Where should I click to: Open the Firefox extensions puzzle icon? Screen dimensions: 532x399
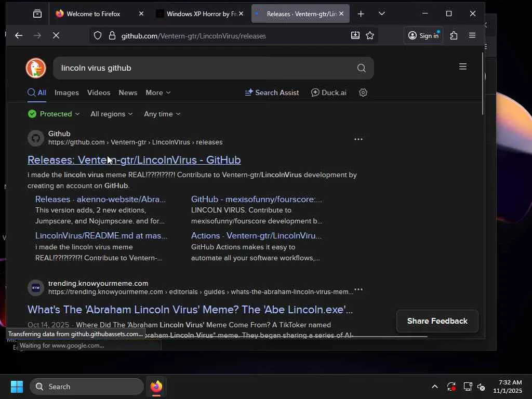click(x=454, y=35)
